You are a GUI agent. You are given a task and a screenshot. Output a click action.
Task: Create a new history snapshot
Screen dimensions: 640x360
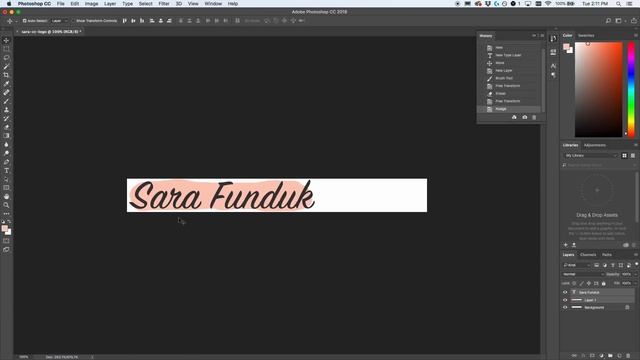(x=524, y=118)
